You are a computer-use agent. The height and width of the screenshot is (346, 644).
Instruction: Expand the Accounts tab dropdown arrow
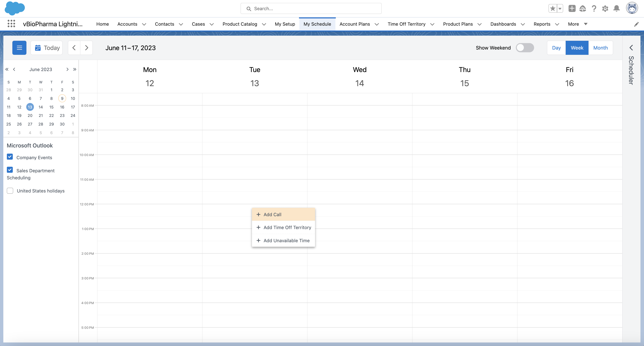click(144, 24)
